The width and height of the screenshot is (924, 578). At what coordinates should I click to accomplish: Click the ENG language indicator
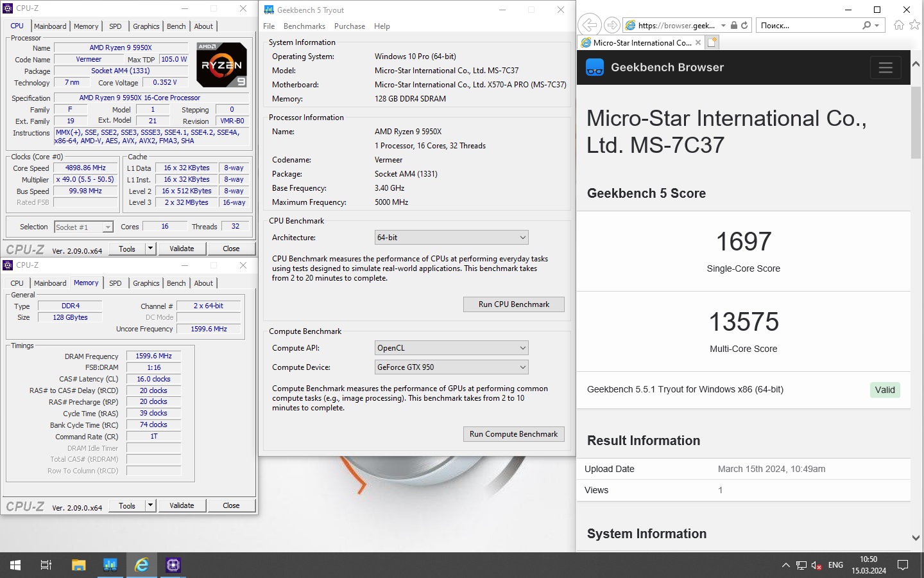point(835,565)
